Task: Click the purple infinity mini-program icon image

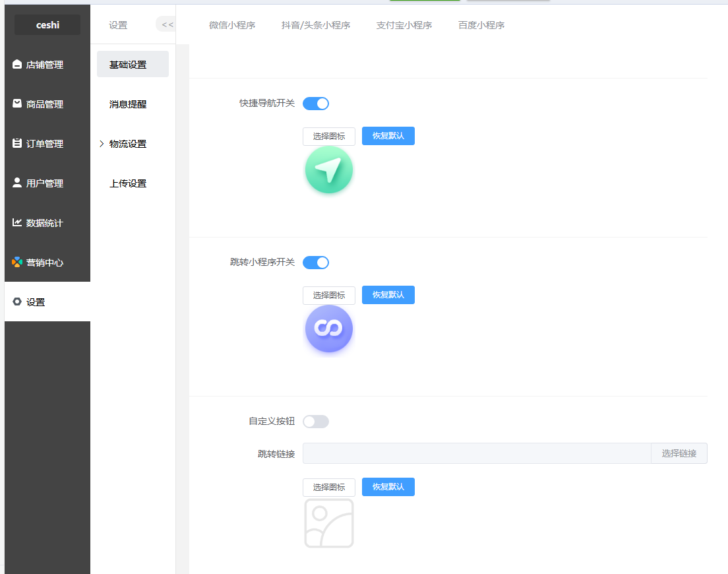Action: pos(328,329)
